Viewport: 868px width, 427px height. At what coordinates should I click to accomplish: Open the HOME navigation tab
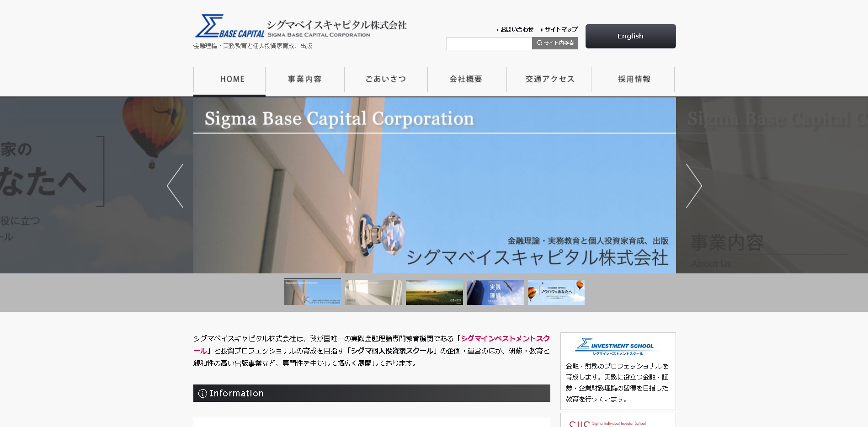tap(229, 80)
